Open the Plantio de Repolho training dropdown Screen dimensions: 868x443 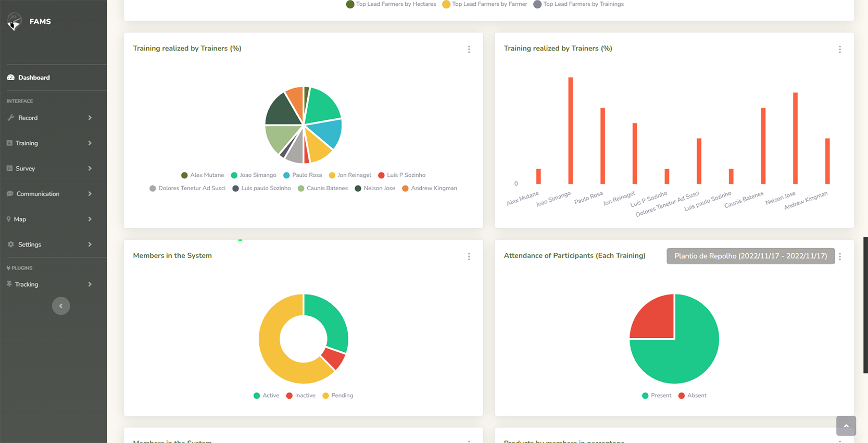(750, 256)
